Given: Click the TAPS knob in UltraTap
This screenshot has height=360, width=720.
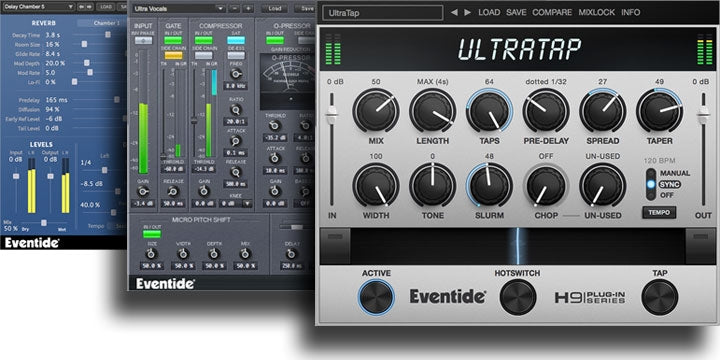Looking at the screenshot, I should point(489,111).
